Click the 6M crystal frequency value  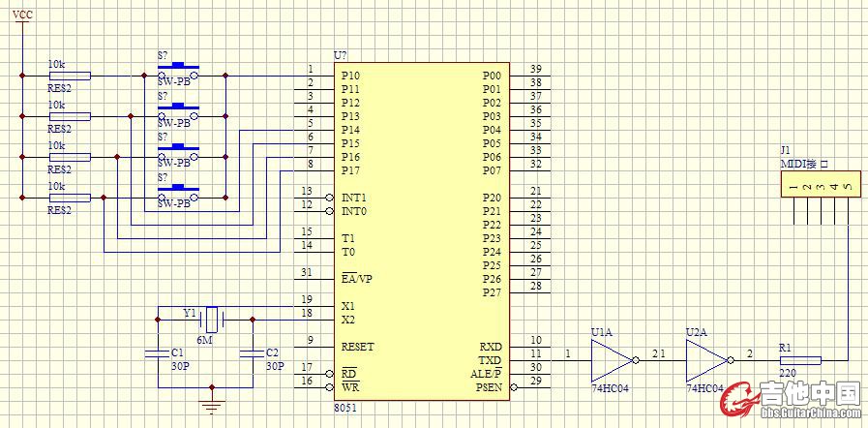(204, 340)
